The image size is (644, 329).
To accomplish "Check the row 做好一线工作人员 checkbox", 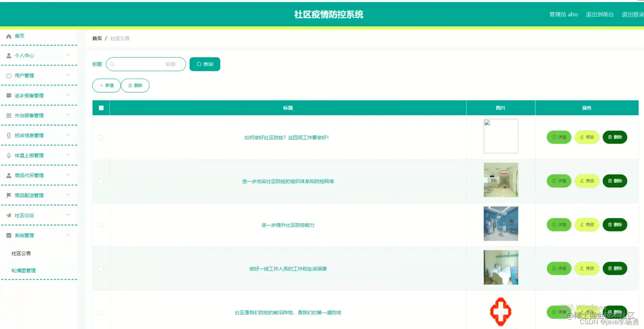I will pyautogui.click(x=101, y=269).
